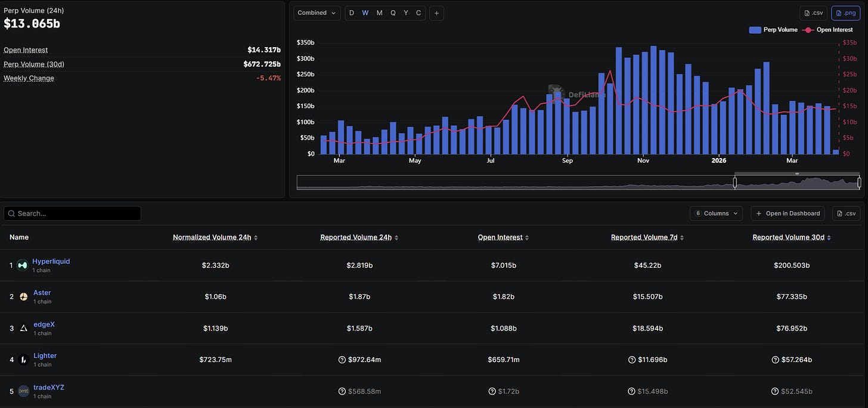
Task: Click the Aster protocol logo icon
Action: coord(23,296)
